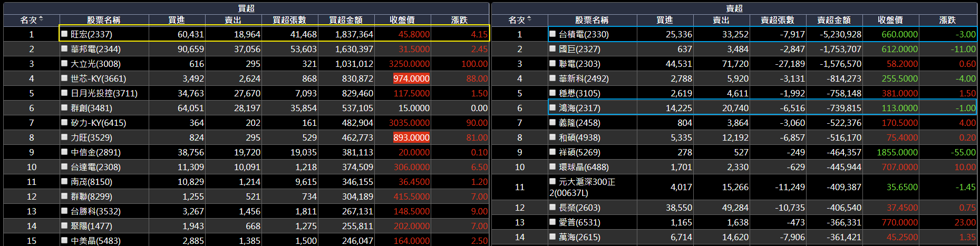The height and width of the screenshot is (246, 980).
Task: Tick the checkbox for 群創(3481)
Action: (x=64, y=107)
